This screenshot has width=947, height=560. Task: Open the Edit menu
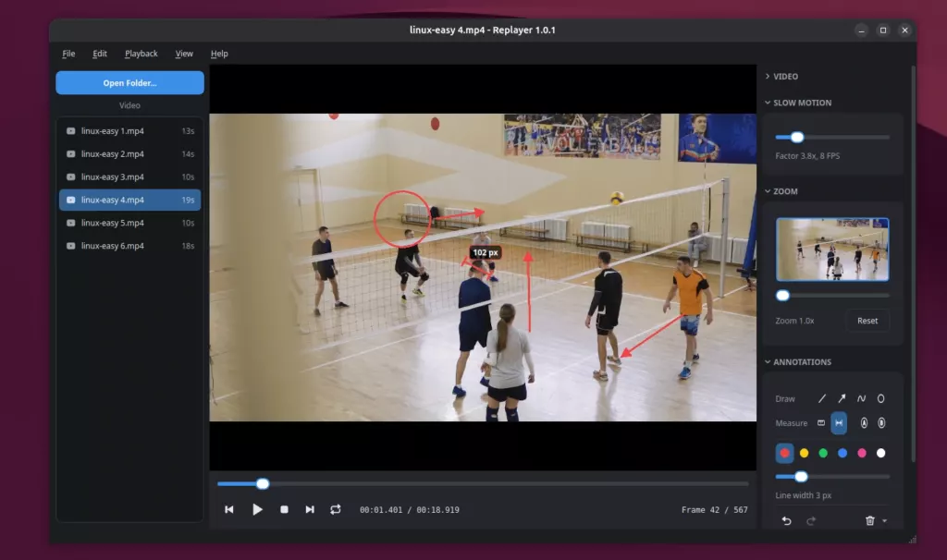100,53
